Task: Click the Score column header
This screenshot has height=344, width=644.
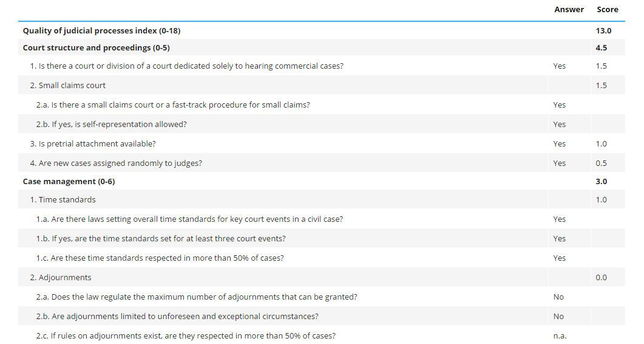Action: [x=607, y=9]
